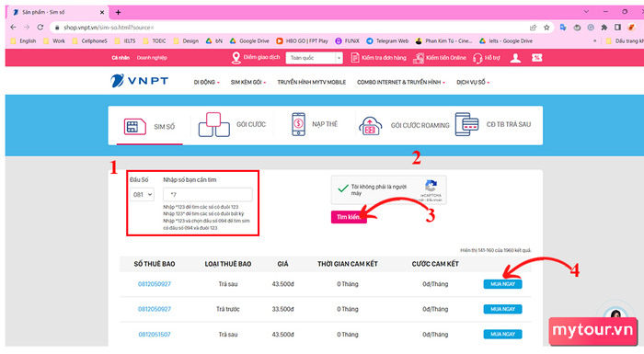The height and width of the screenshot is (354, 644).
Task: Click MUA NGAY for 0812050927 Trả sau
Action: [x=502, y=284]
